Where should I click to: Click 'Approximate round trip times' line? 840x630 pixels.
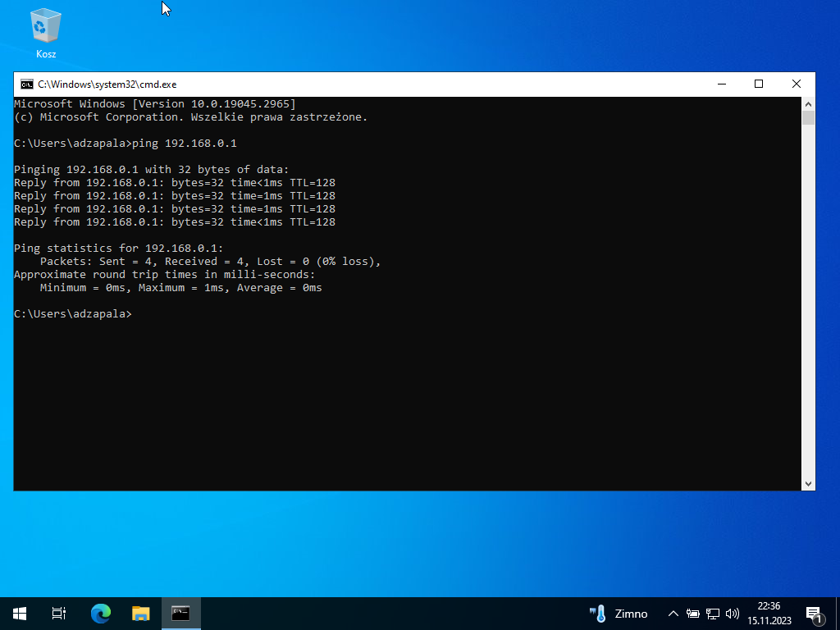[x=164, y=274]
